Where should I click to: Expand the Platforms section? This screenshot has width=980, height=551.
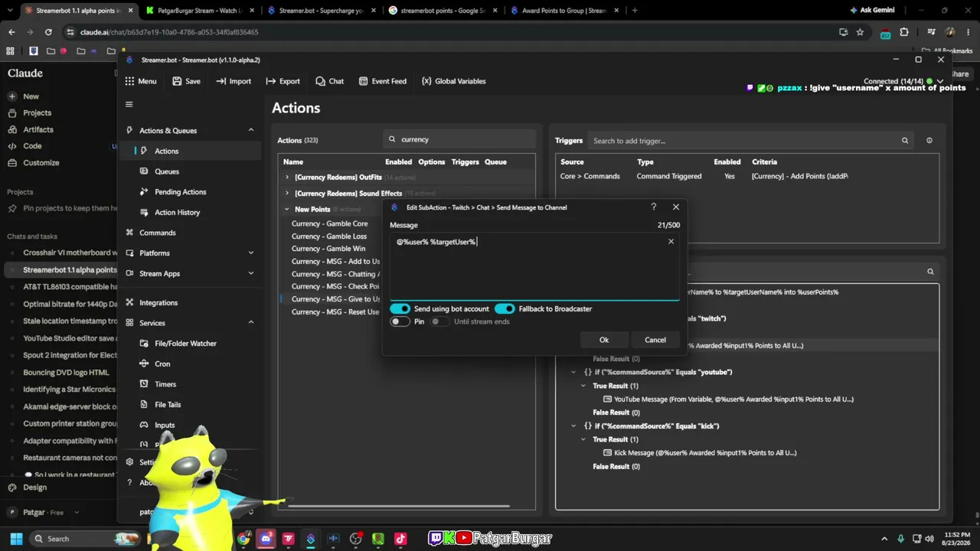pos(250,253)
